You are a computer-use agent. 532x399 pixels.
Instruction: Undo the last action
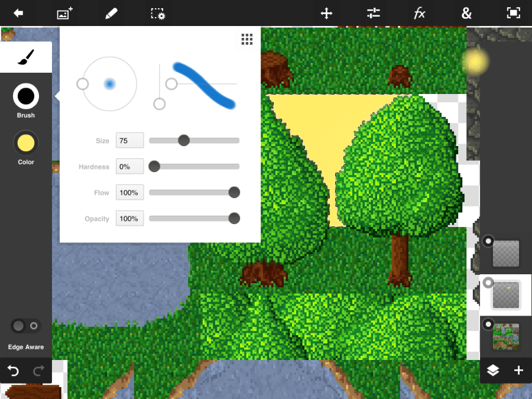[x=13, y=371]
